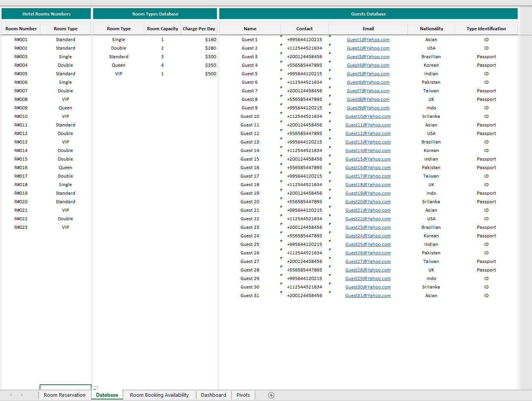Select the Guest 1 name cell
Viewport: 532px width, 401px height.
click(x=250, y=40)
